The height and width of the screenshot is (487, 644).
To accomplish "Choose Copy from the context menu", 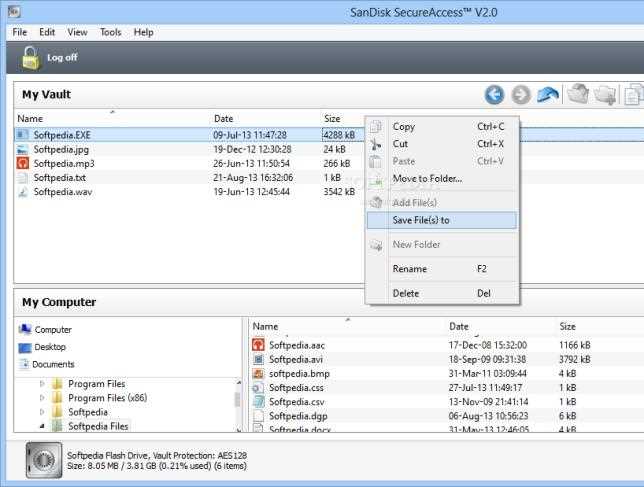I will tap(442, 127).
